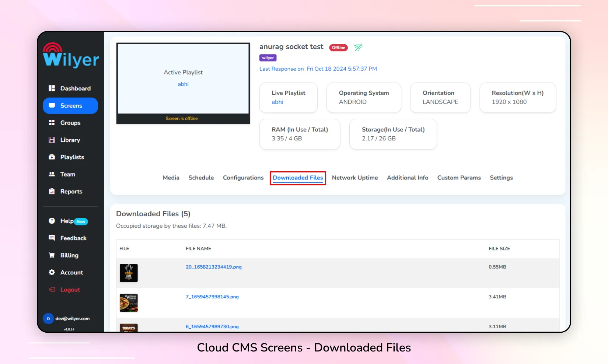Click the Italian pizza thumbnail
608x364 pixels.
(129, 303)
